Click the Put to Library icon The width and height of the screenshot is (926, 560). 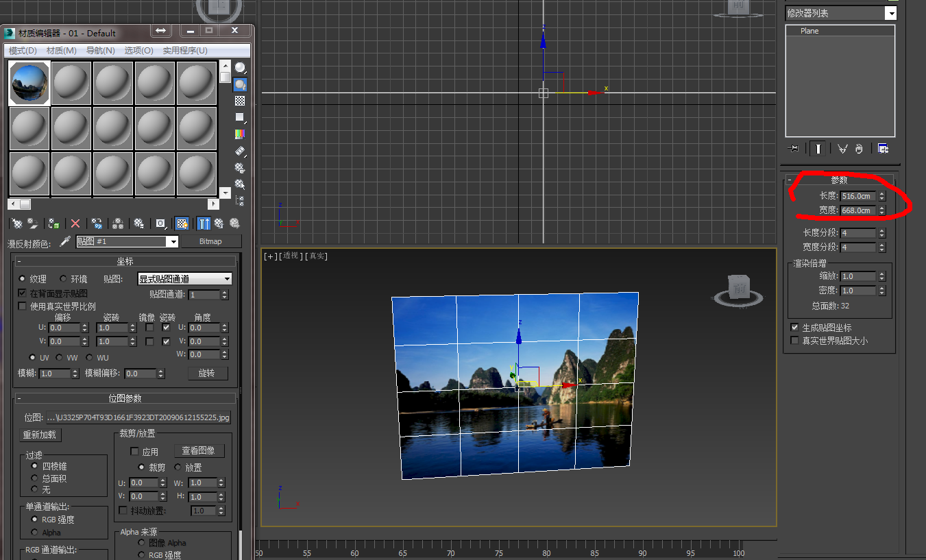tap(138, 223)
